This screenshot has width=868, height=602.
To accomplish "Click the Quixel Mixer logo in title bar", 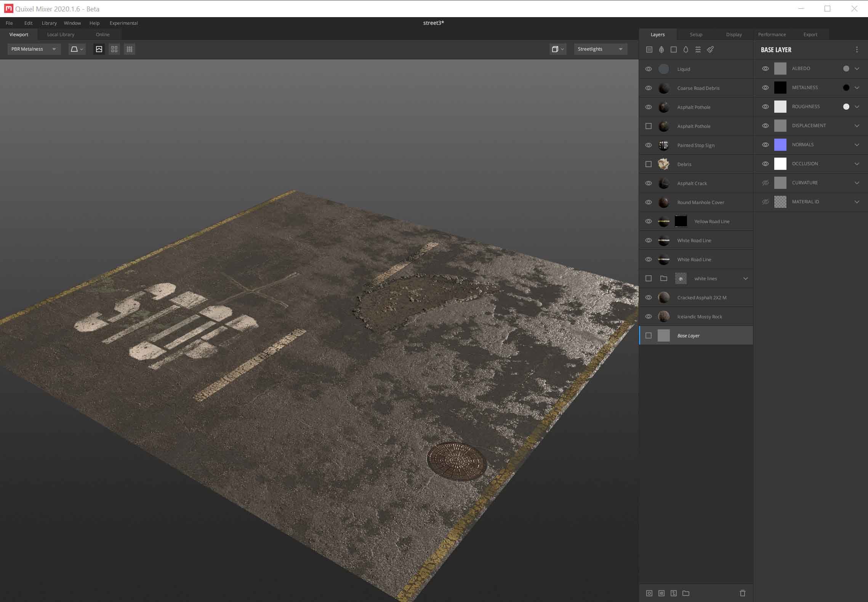I will (x=8, y=8).
